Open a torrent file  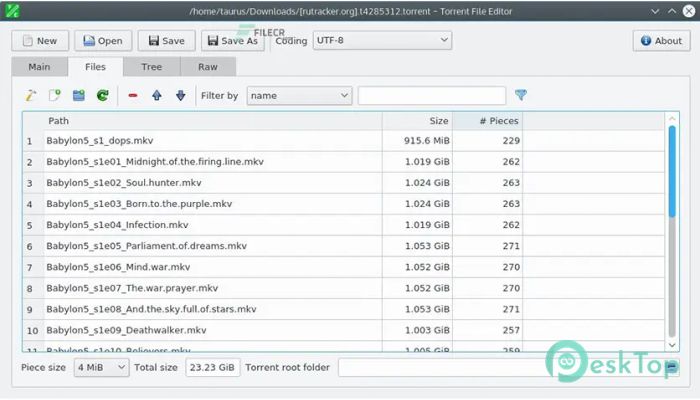point(103,41)
